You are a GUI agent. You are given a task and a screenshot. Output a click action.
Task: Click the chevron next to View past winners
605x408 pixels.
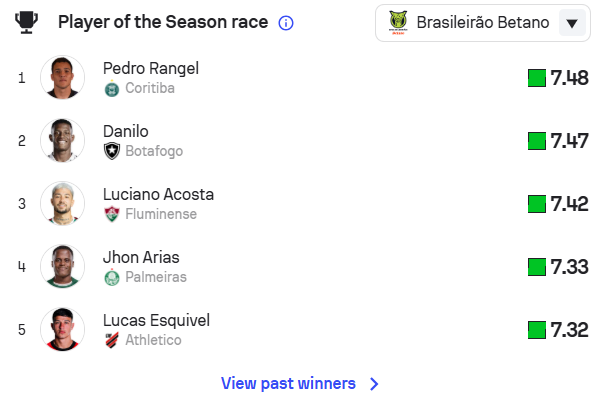click(x=374, y=383)
